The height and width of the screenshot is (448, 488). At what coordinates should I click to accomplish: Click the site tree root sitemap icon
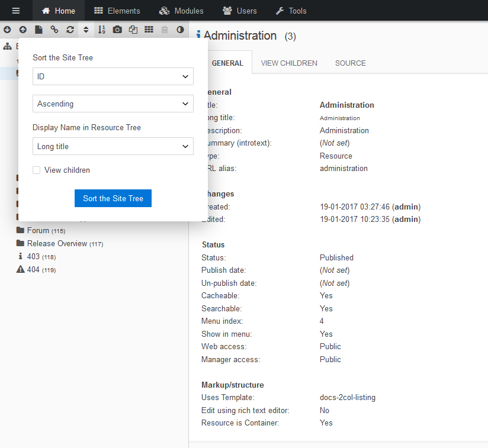[x=8, y=46]
